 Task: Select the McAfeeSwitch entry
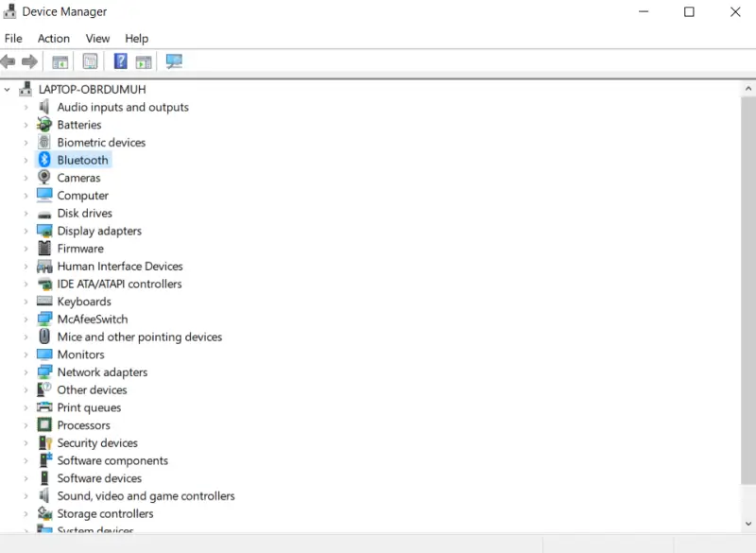pos(94,319)
